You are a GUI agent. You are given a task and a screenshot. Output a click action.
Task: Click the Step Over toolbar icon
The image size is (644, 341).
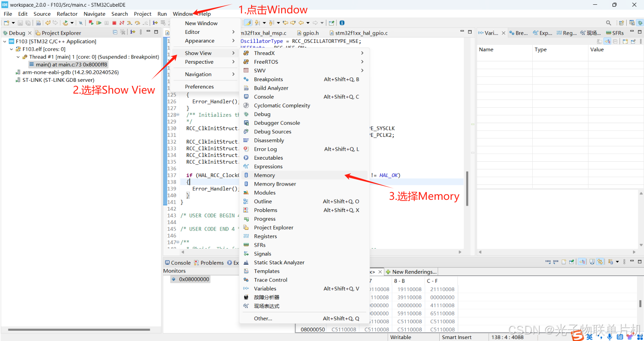point(137,23)
